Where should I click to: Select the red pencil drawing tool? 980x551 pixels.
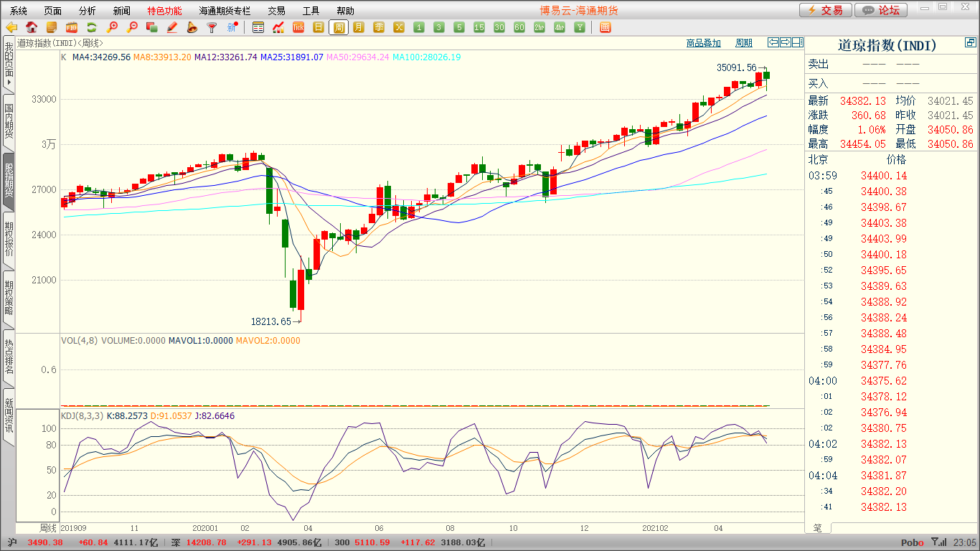pos(171,27)
